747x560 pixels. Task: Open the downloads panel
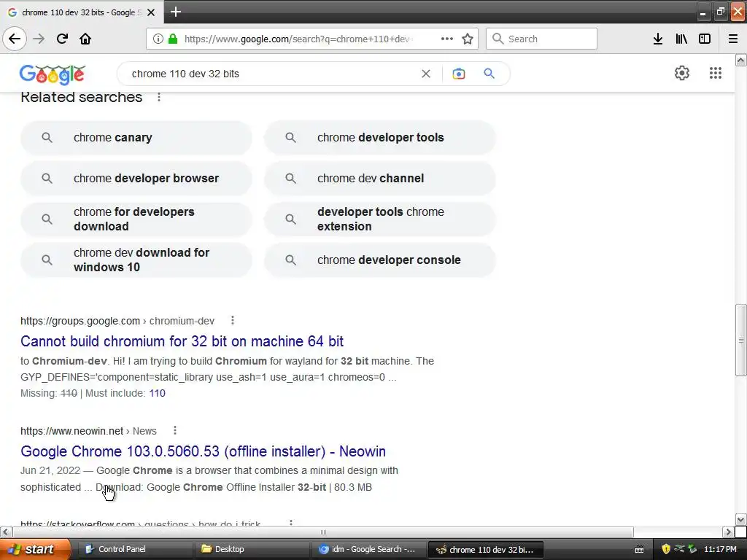point(658,39)
